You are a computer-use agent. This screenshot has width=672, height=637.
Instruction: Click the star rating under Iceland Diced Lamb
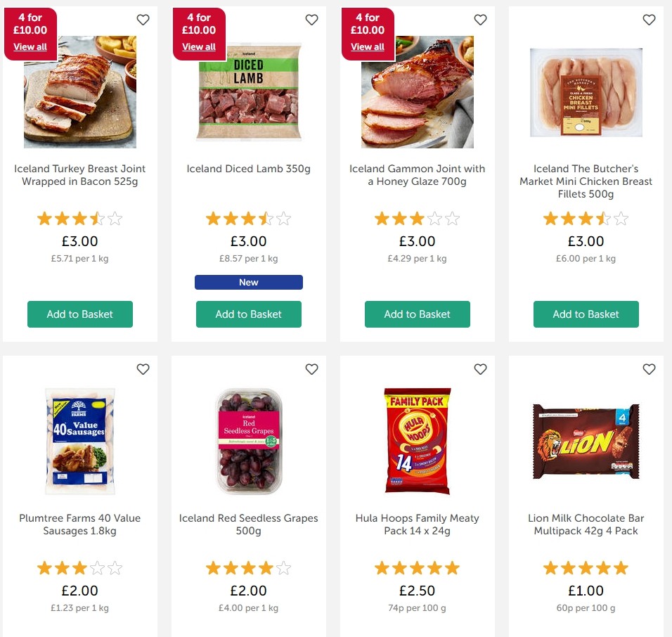tap(248, 218)
